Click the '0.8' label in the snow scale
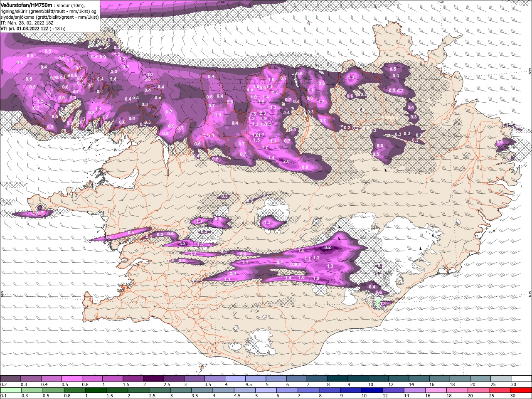Viewport: 532px width, 399px height. coord(85,385)
